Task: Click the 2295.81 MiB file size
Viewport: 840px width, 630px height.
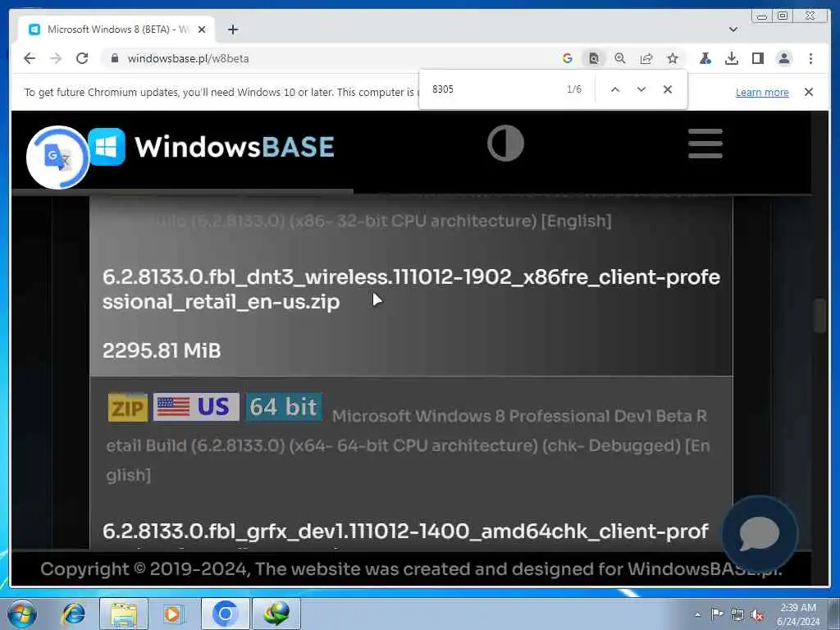Action: [x=162, y=351]
